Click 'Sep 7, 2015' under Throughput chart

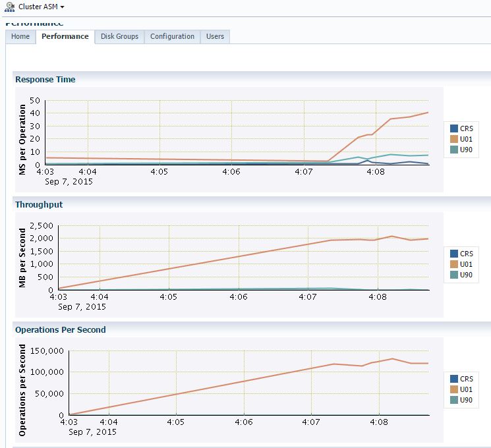(82, 307)
